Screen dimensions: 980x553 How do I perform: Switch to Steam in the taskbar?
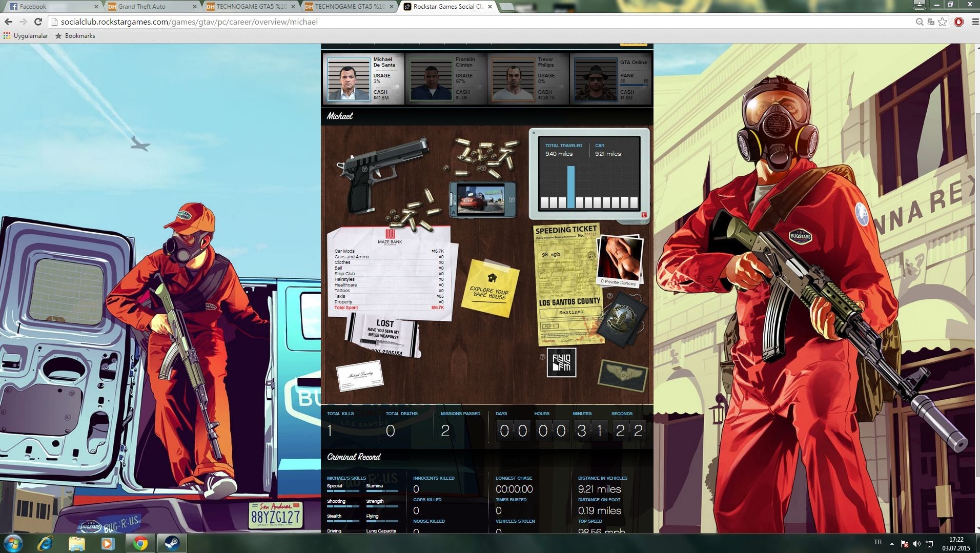point(172,543)
